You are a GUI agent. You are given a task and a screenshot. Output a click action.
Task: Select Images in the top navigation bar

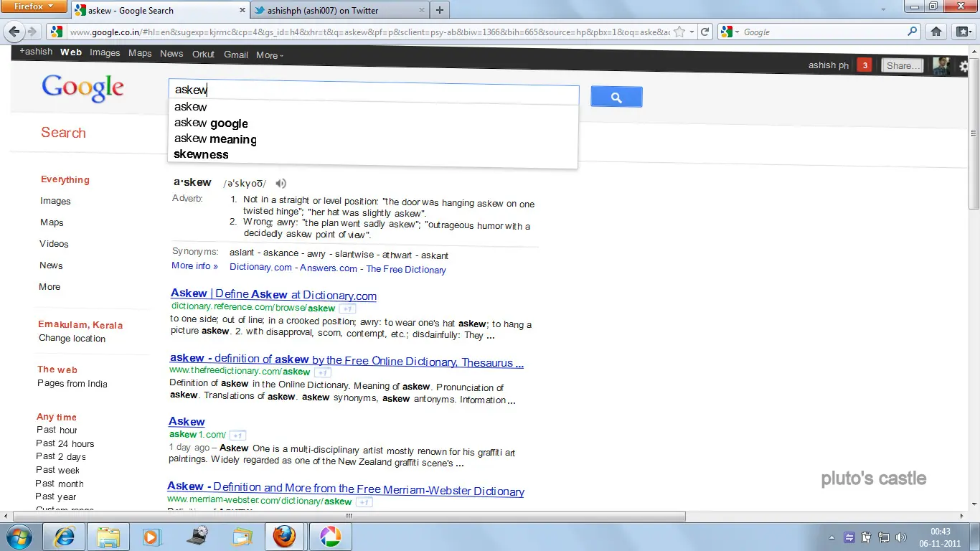[105, 52]
